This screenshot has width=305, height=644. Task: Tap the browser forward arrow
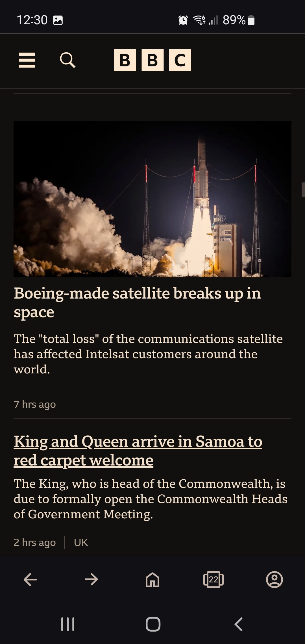pyautogui.click(x=91, y=580)
